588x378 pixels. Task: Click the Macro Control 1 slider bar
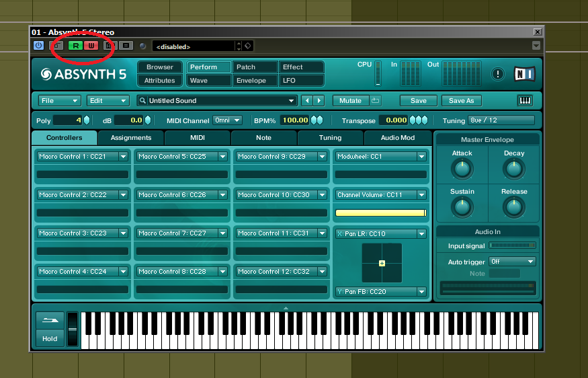[83, 175]
